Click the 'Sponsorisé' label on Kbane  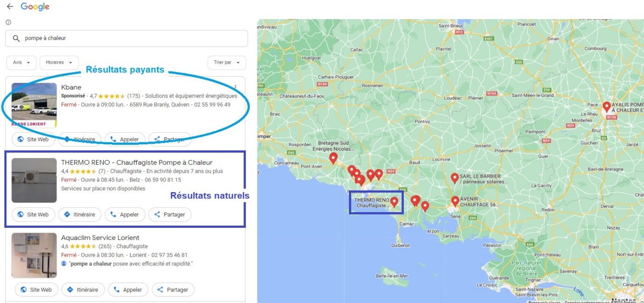click(x=73, y=96)
